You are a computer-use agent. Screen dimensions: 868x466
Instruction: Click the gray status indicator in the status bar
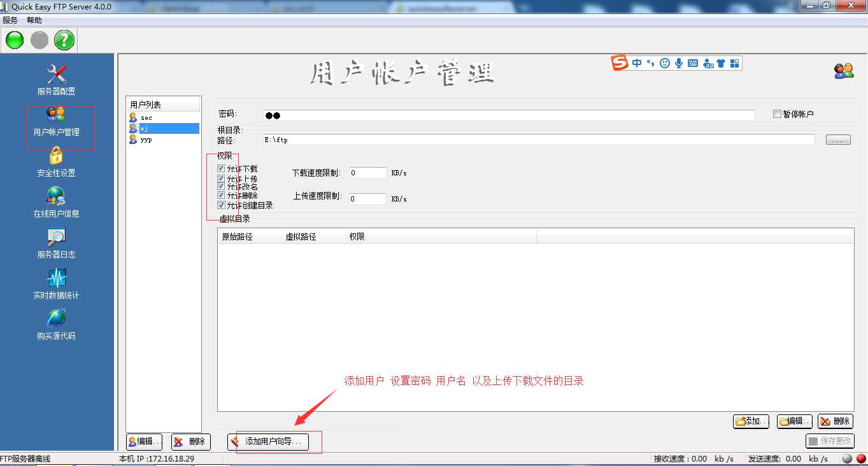[847, 458]
